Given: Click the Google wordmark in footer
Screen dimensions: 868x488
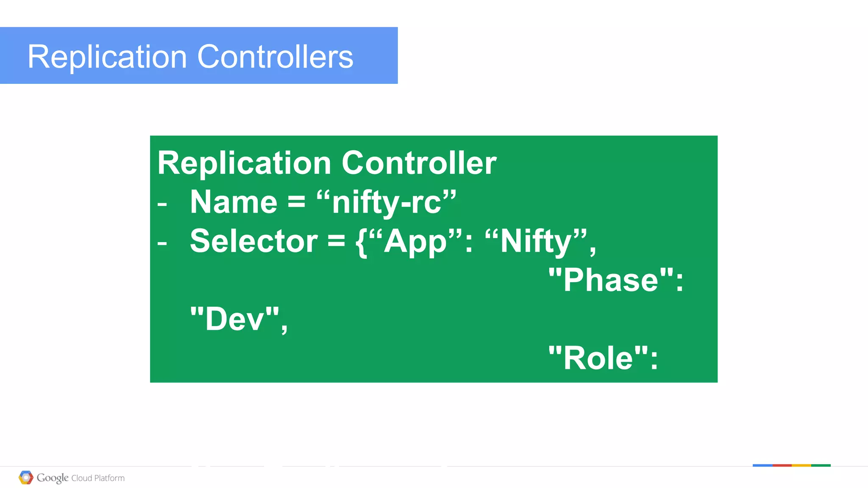Looking at the screenshot, I should tap(53, 478).
